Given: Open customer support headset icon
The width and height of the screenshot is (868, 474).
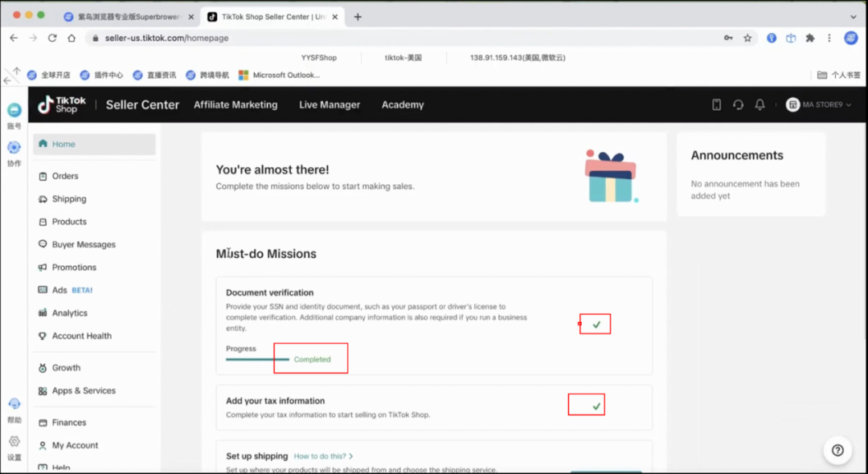Looking at the screenshot, I should [738, 104].
